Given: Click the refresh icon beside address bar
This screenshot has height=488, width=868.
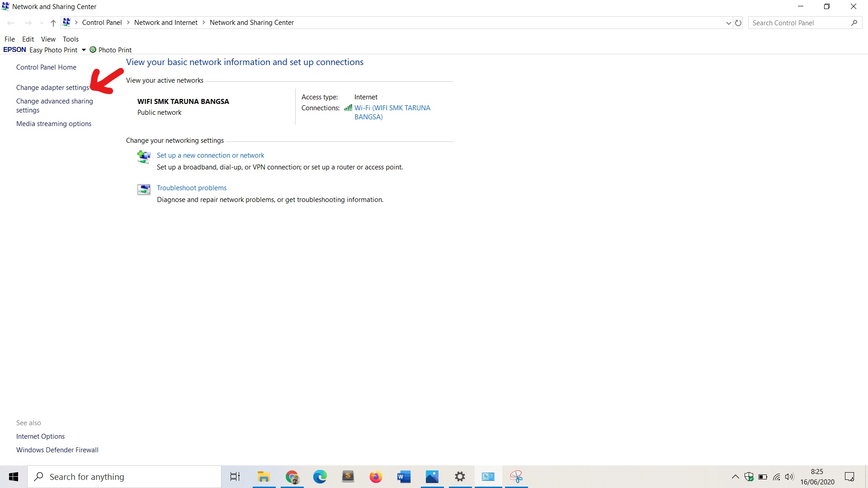Looking at the screenshot, I should (x=738, y=23).
